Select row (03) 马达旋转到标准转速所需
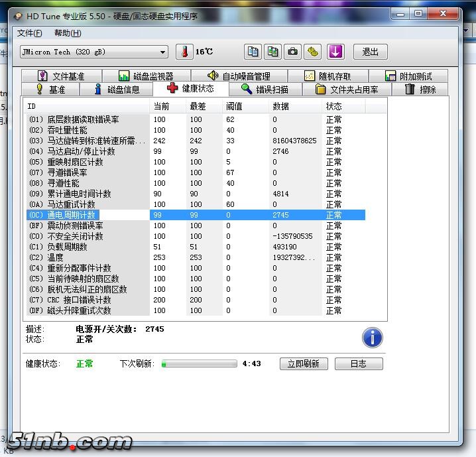Image resolution: width=476 pixels, height=457 pixels. pos(196,141)
